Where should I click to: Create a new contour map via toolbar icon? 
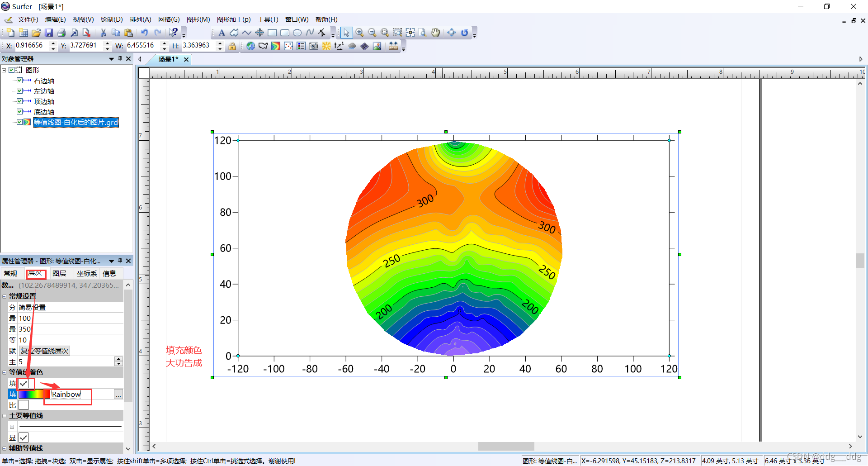click(275, 46)
